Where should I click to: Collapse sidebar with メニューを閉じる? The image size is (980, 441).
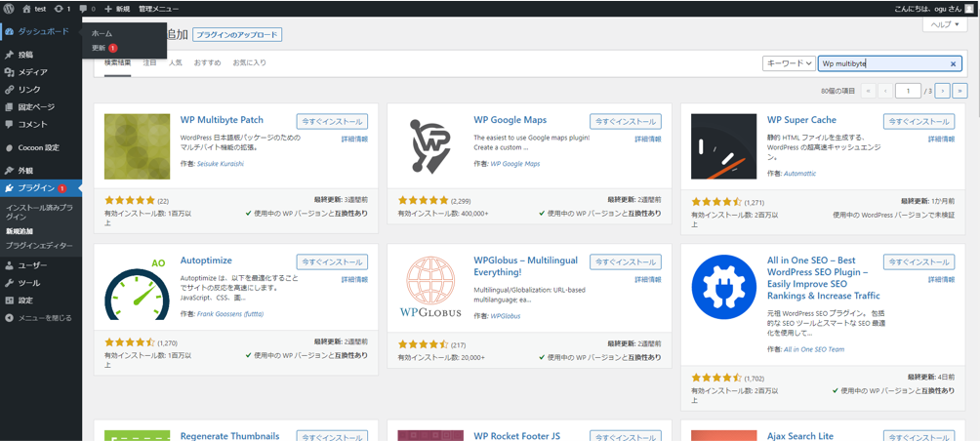tap(41, 318)
